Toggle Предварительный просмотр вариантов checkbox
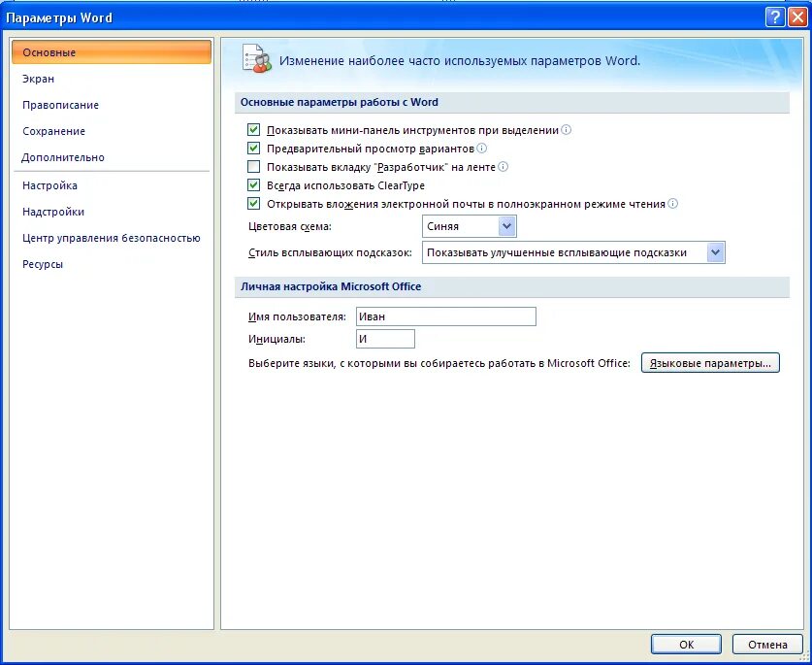This screenshot has width=812, height=665. (253, 149)
